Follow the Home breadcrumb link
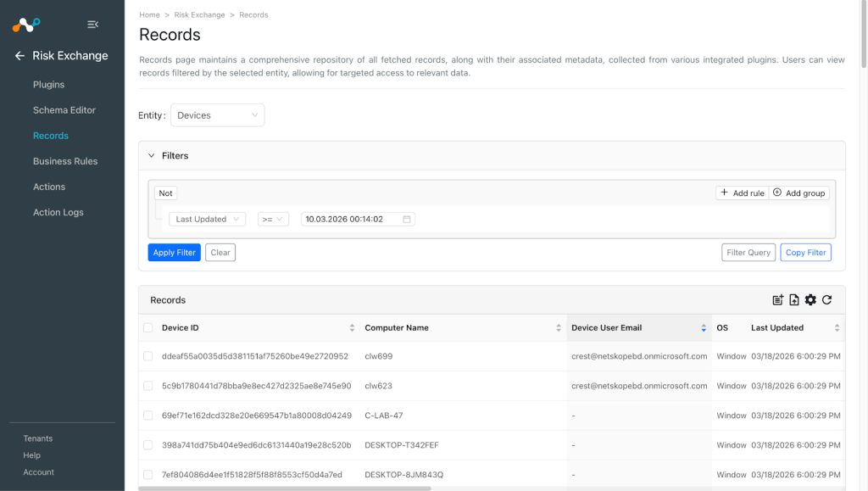The height and width of the screenshot is (491, 868). (x=149, y=15)
